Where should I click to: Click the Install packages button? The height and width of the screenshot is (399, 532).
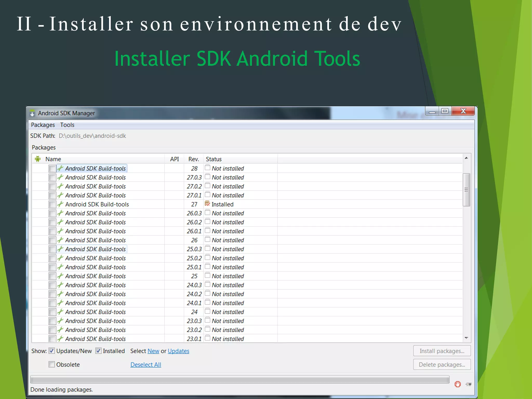coord(442,351)
